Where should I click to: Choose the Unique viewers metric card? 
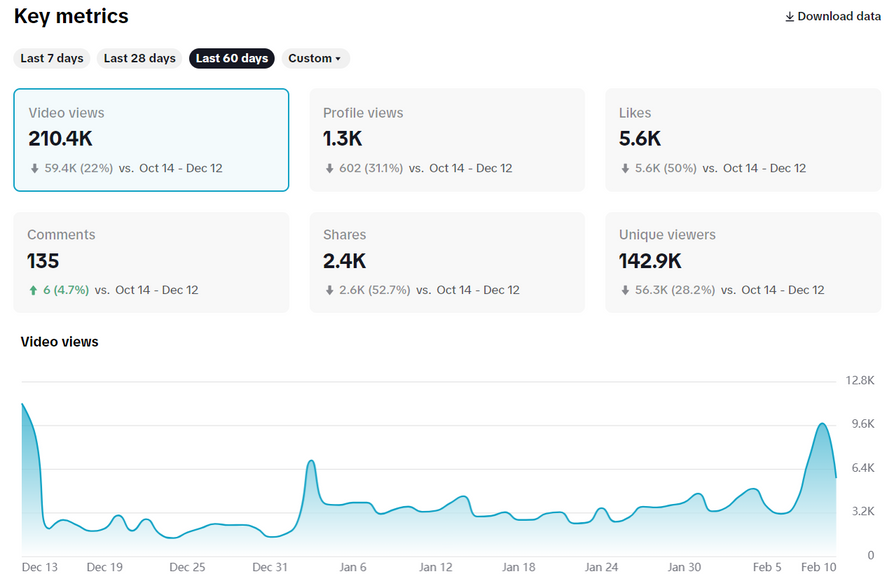pos(743,262)
